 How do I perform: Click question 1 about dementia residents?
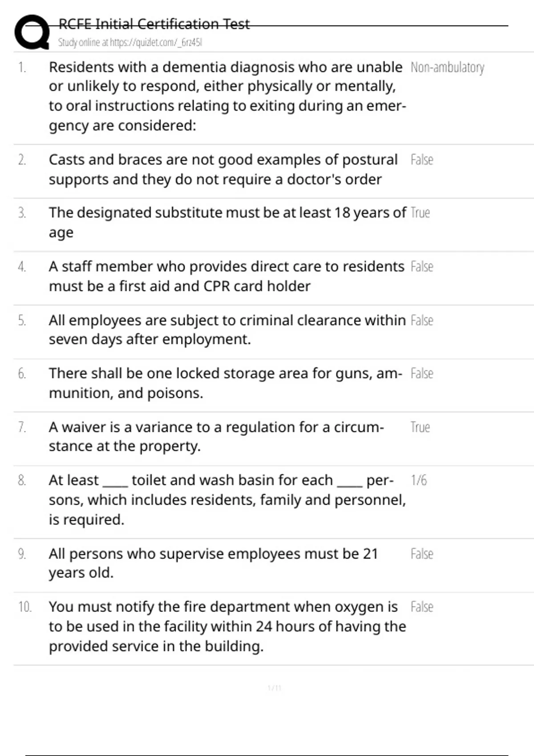pos(227,96)
